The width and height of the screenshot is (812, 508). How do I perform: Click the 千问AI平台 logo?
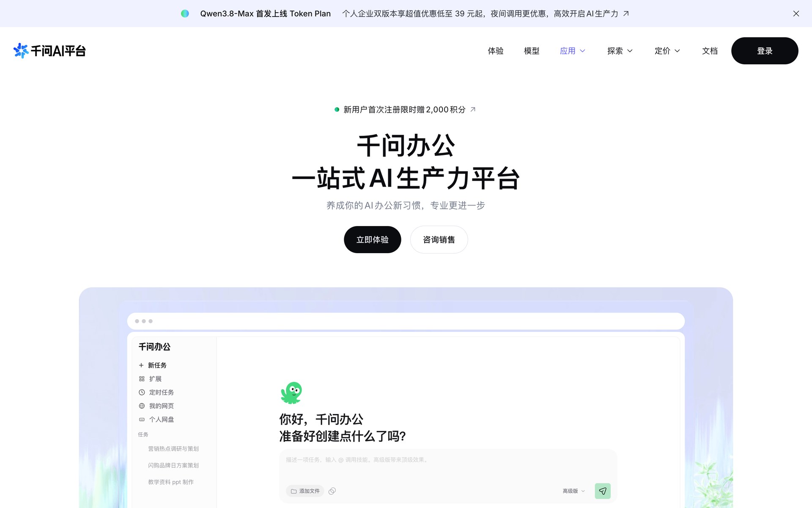[x=49, y=51]
